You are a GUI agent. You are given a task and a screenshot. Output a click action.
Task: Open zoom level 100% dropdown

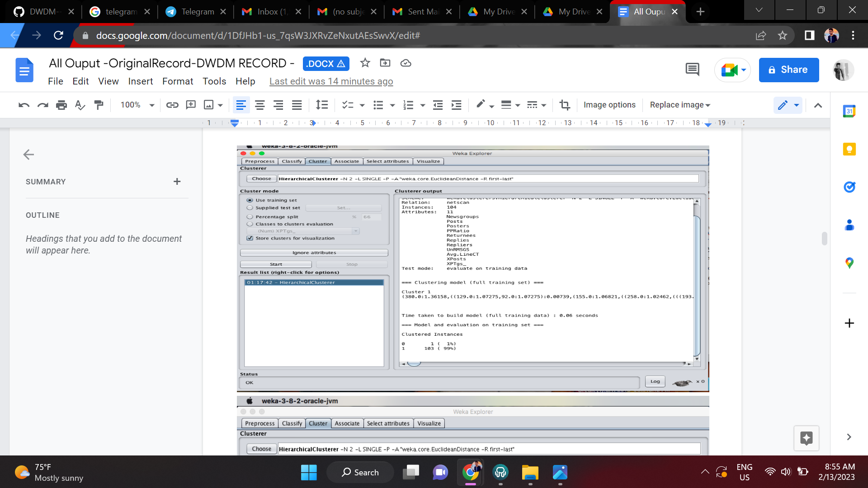click(x=137, y=105)
